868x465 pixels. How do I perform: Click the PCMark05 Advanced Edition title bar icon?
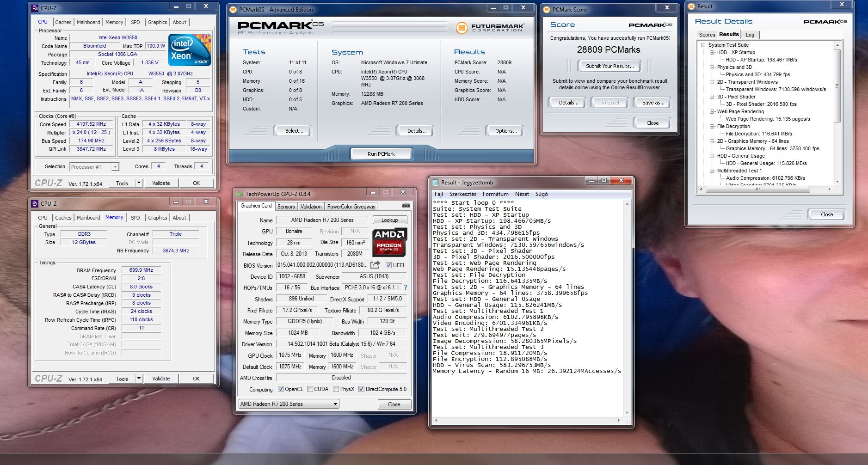pos(233,9)
